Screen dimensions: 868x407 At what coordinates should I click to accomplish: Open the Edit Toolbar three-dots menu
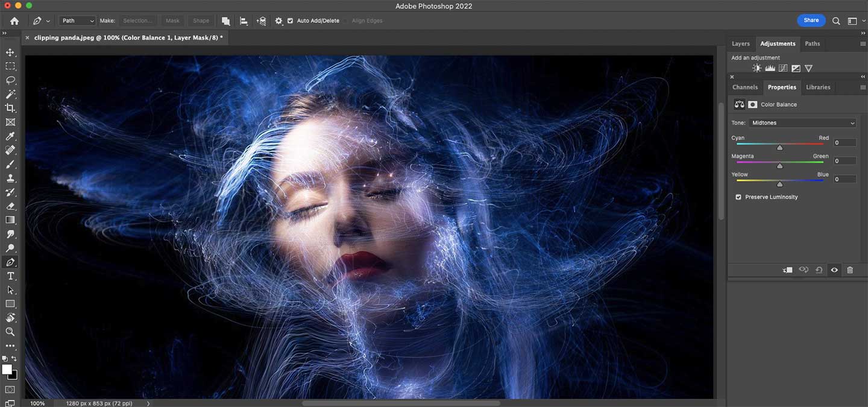(10, 346)
